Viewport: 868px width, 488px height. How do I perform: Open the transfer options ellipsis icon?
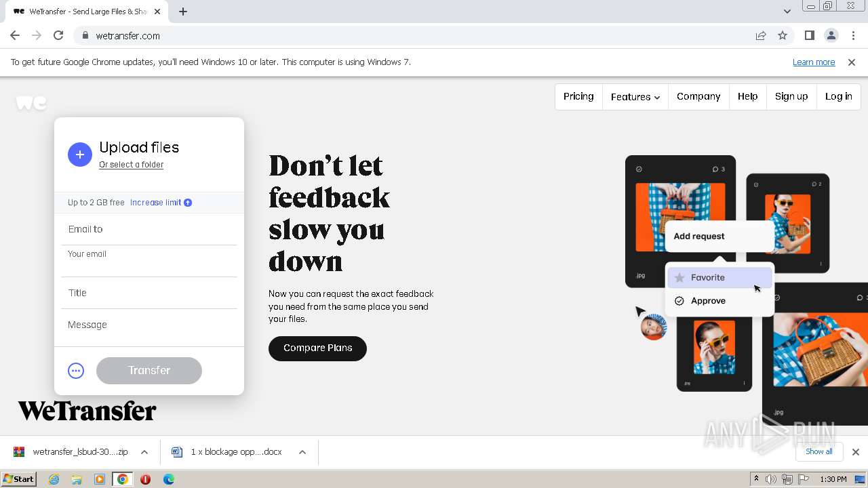(76, 371)
